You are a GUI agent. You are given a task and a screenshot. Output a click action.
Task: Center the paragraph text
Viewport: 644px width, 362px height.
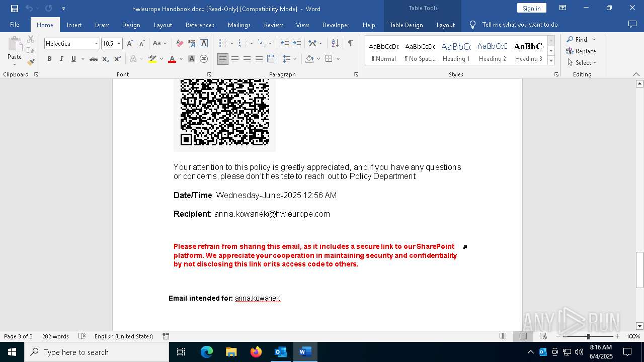point(235,59)
